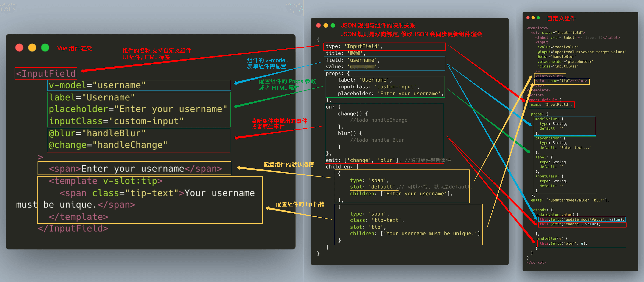Click the green dot in the Vue 组件渲染 window
Image resolution: width=644 pixels, height=282 pixels.
(45, 48)
